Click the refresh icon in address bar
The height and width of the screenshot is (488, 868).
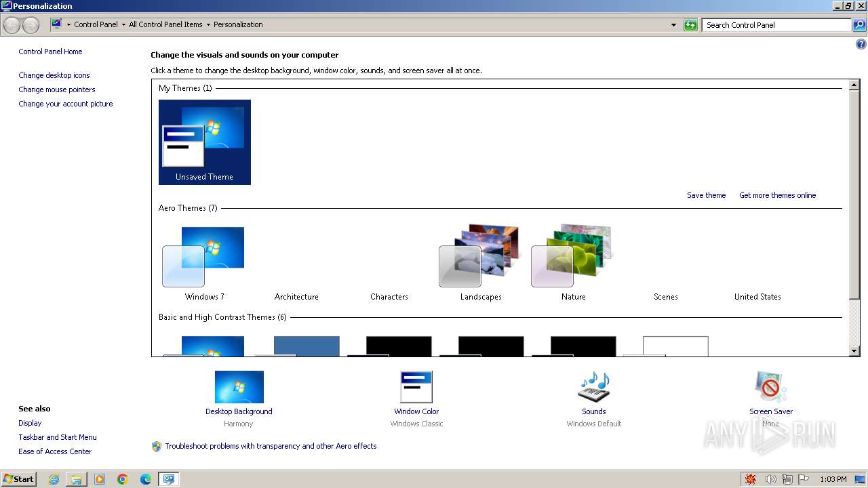click(x=690, y=25)
